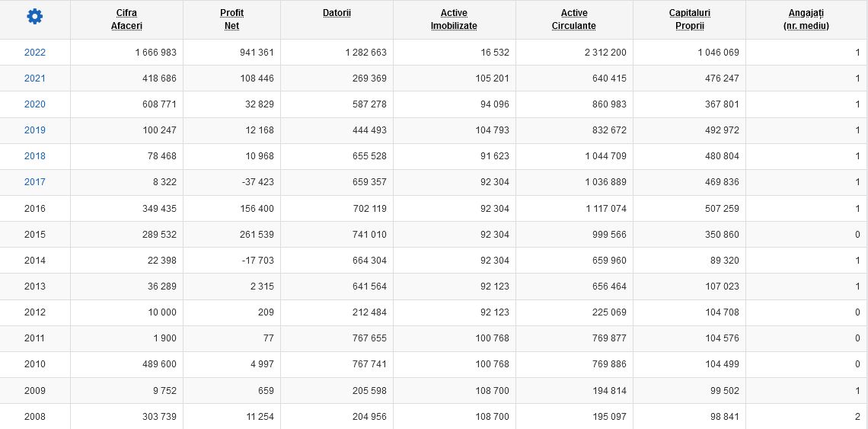Click the 2022 Active Circulante value 2 312 200

click(603, 53)
